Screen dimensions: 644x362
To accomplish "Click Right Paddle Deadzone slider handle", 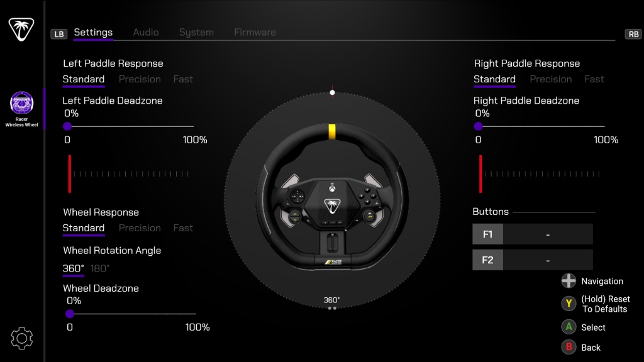I will [x=478, y=126].
